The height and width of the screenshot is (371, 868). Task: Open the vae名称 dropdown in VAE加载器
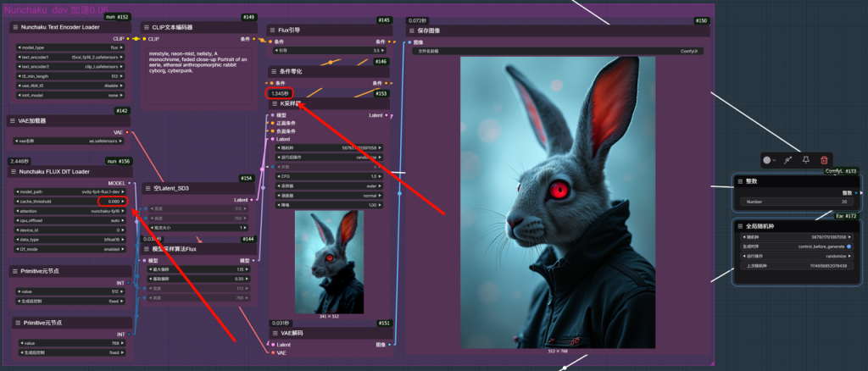72,141
